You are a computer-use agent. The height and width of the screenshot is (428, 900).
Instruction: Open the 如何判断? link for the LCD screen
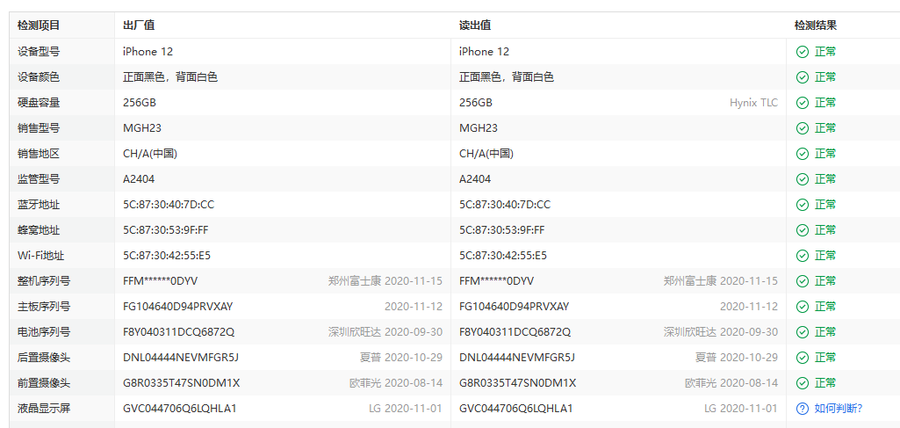(x=838, y=408)
